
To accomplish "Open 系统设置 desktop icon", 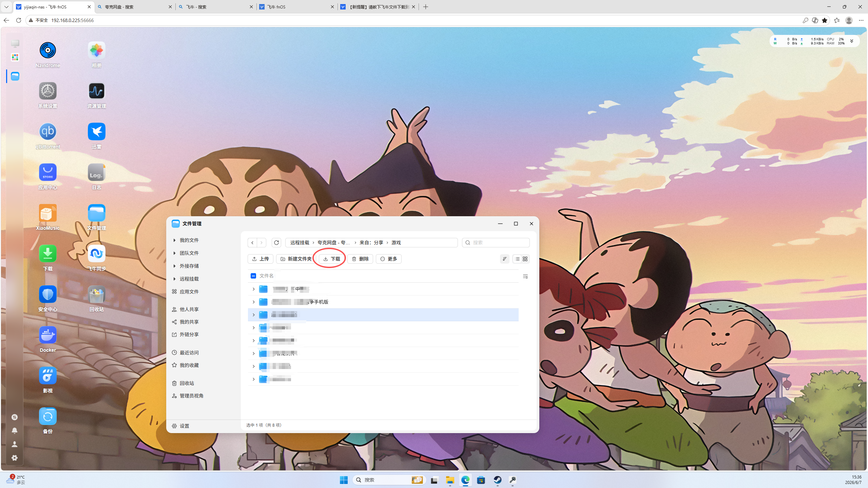I will coord(48,91).
